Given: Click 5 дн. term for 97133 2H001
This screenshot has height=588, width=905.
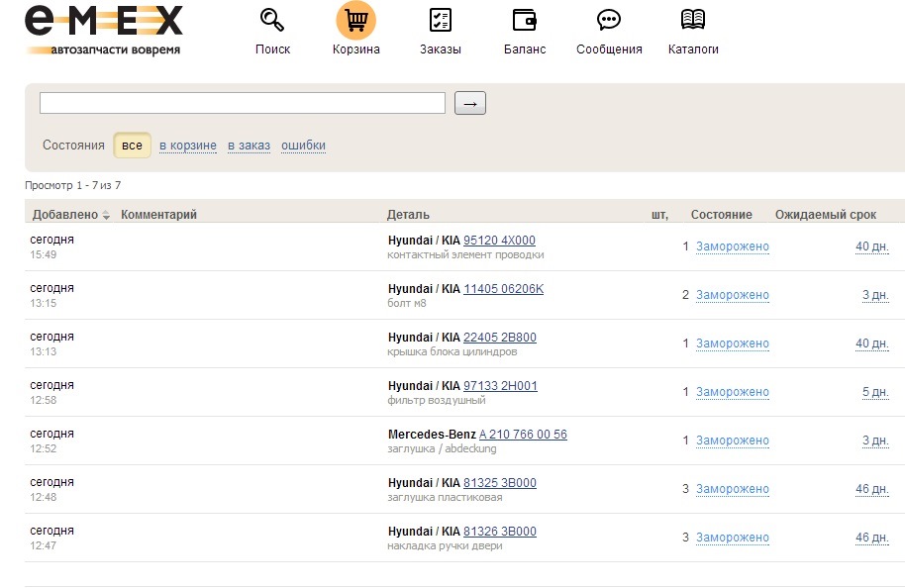Looking at the screenshot, I should click(875, 392).
